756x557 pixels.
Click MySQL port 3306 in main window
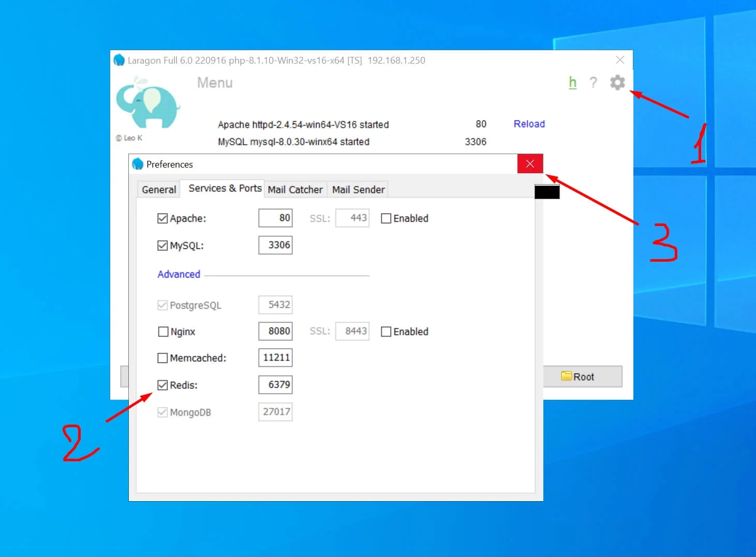(476, 142)
